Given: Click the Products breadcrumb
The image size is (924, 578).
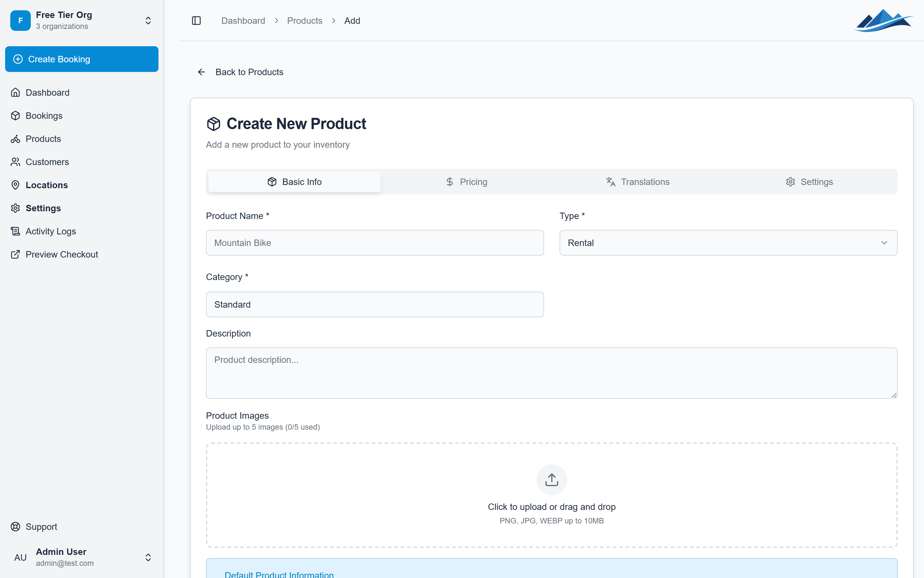Looking at the screenshot, I should pos(305,21).
